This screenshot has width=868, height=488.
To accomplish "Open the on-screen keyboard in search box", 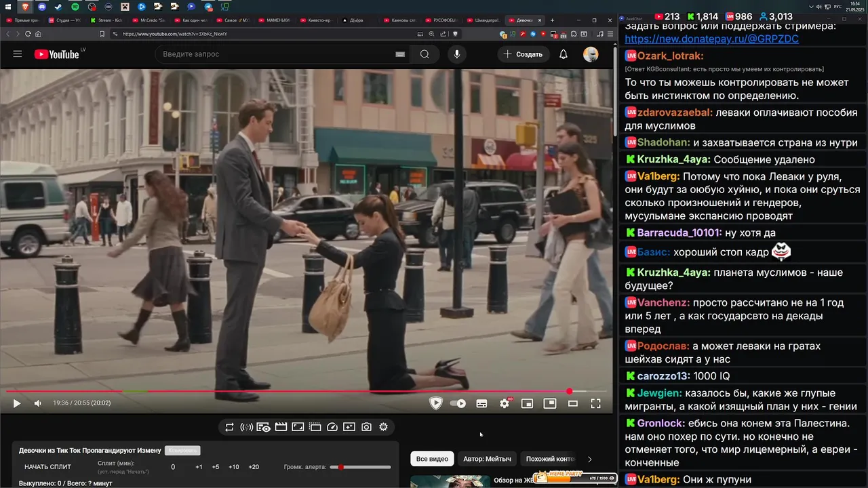I will [x=400, y=54].
